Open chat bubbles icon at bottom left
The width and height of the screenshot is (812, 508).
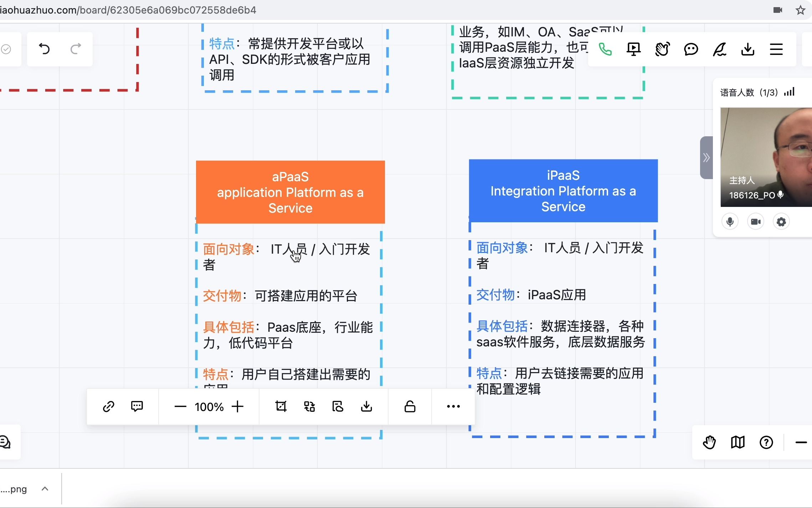tap(5, 442)
